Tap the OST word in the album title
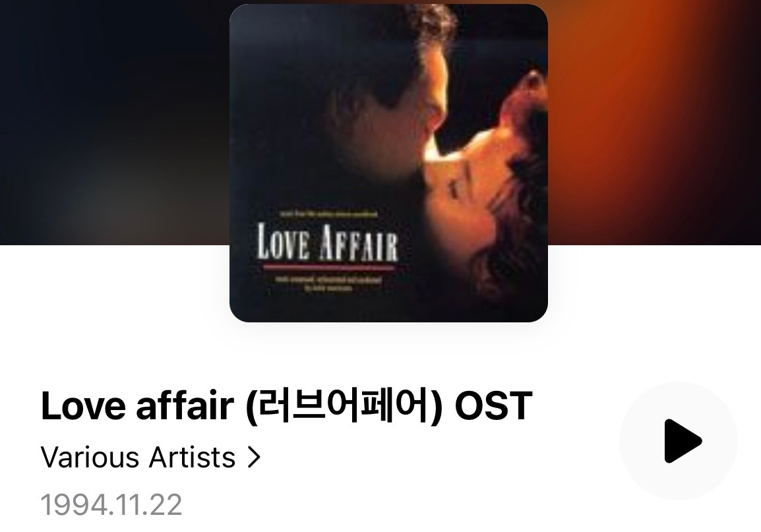 (x=493, y=405)
